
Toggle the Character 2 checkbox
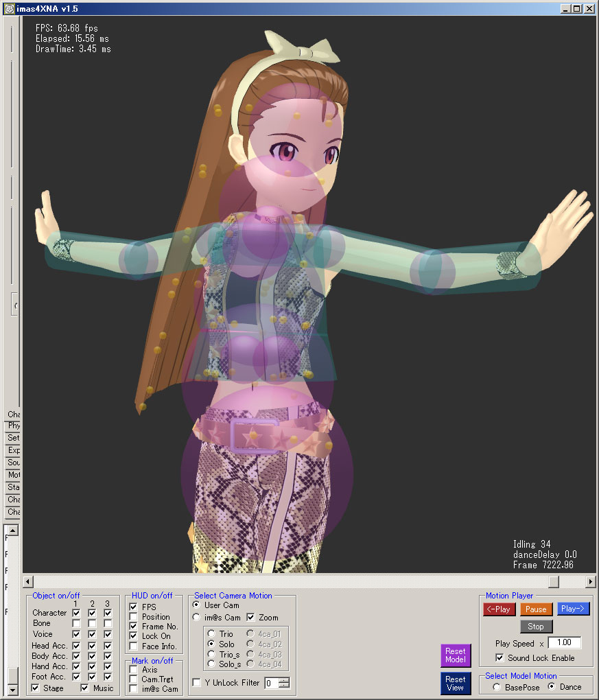(x=92, y=613)
